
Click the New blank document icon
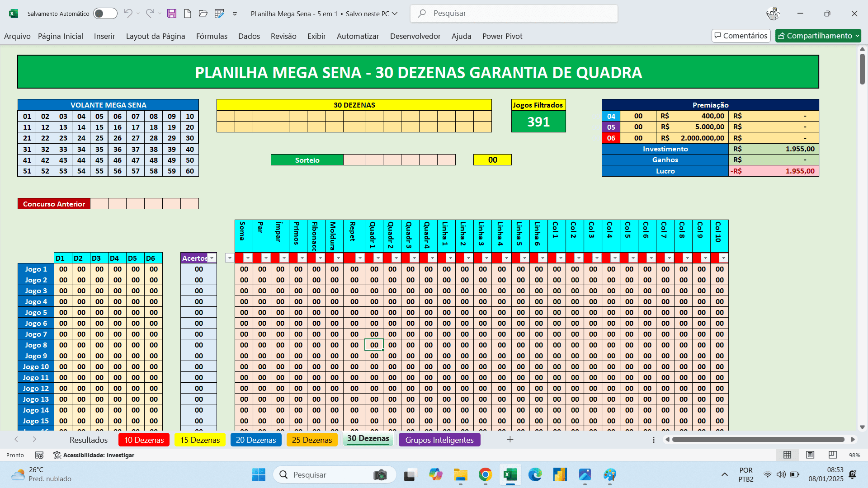click(x=187, y=14)
